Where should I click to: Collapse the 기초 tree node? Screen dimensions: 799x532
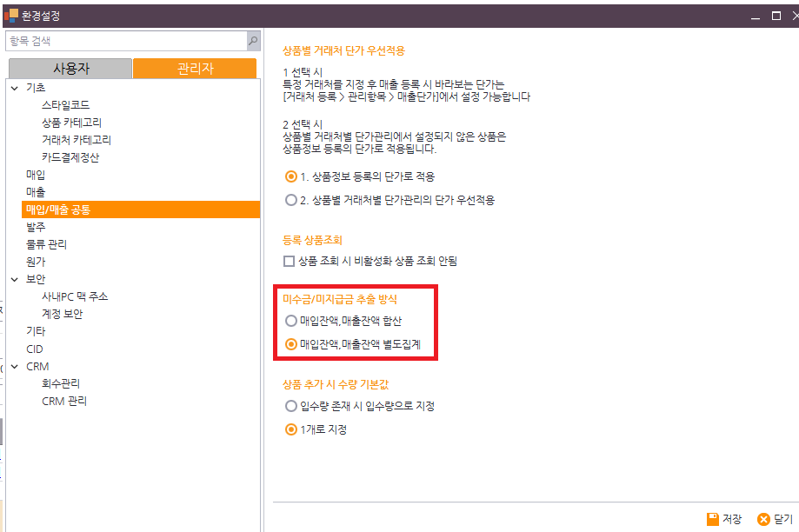(x=14, y=88)
